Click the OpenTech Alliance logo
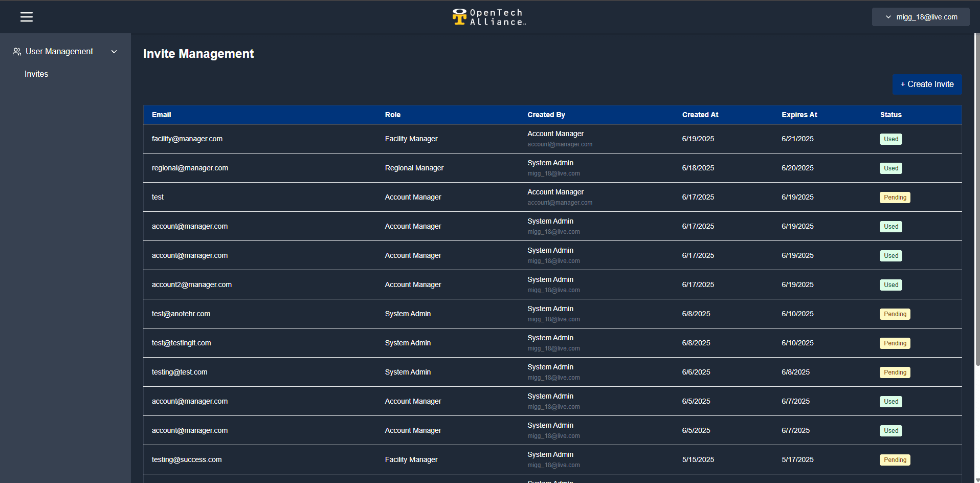 coord(489,17)
